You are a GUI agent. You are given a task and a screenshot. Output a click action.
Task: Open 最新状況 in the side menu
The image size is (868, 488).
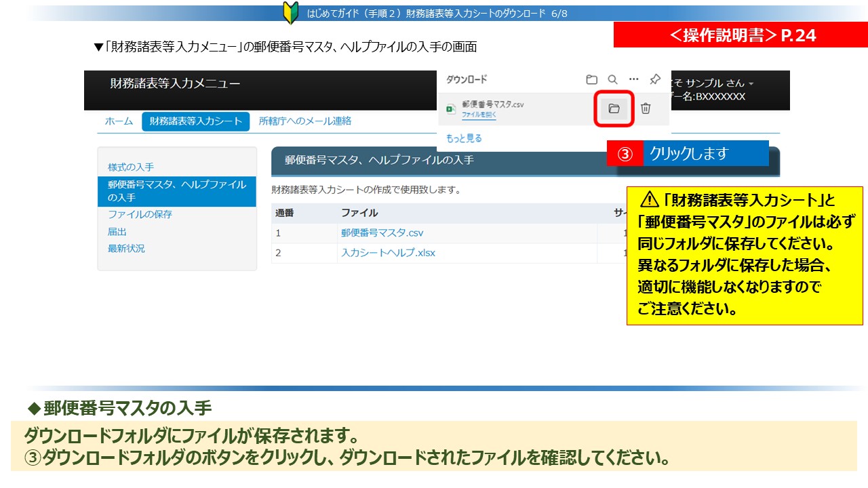pyautogui.click(x=126, y=248)
